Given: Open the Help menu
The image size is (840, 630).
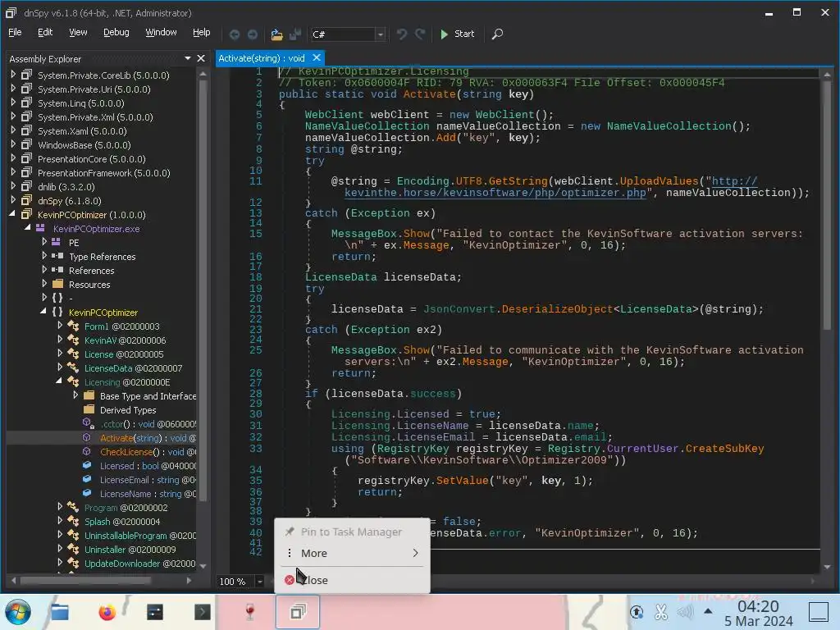Looking at the screenshot, I should tap(202, 32).
